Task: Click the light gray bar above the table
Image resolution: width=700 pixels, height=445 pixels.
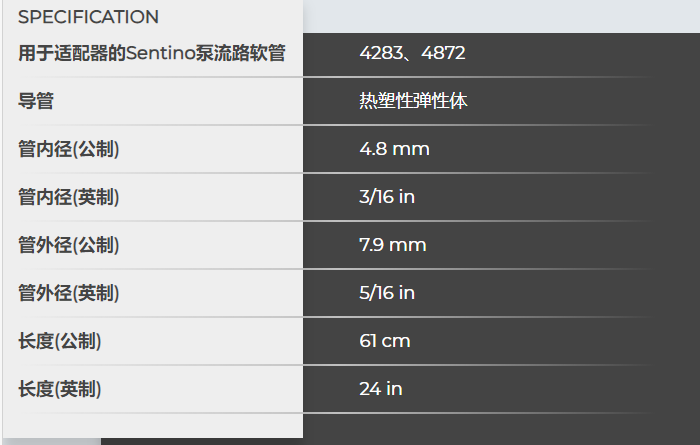Action: coord(500,16)
